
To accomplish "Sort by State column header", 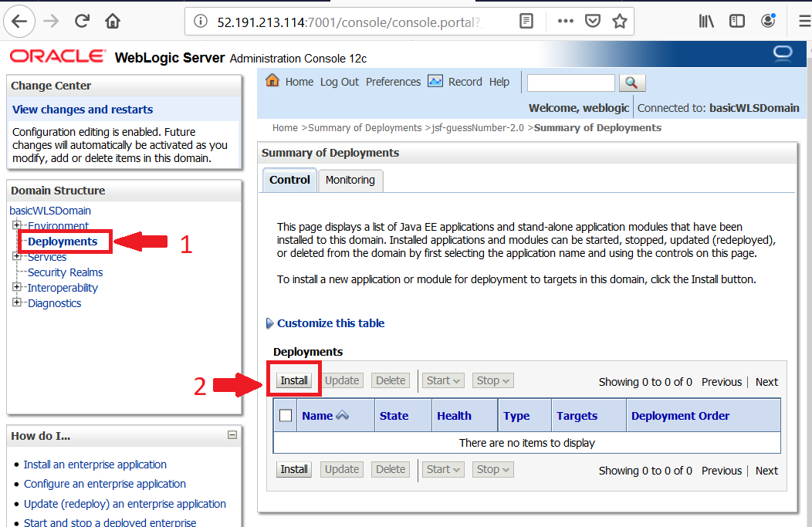I will click(x=394, y=416).
